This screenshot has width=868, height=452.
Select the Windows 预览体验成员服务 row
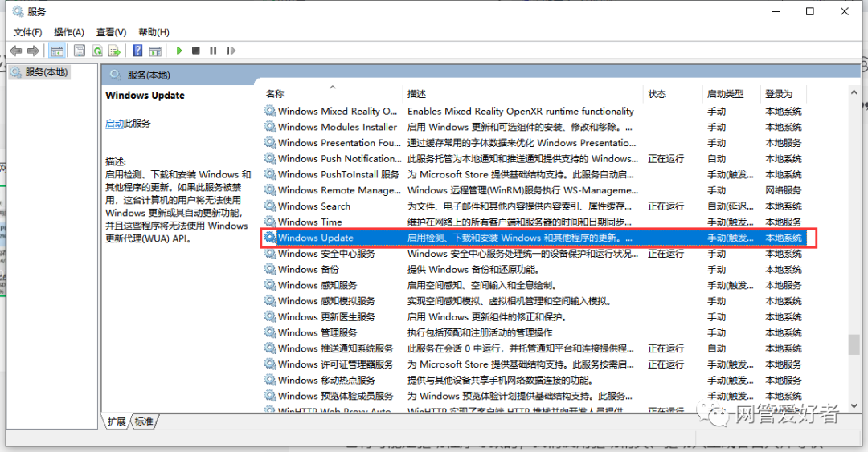(534, 396)
